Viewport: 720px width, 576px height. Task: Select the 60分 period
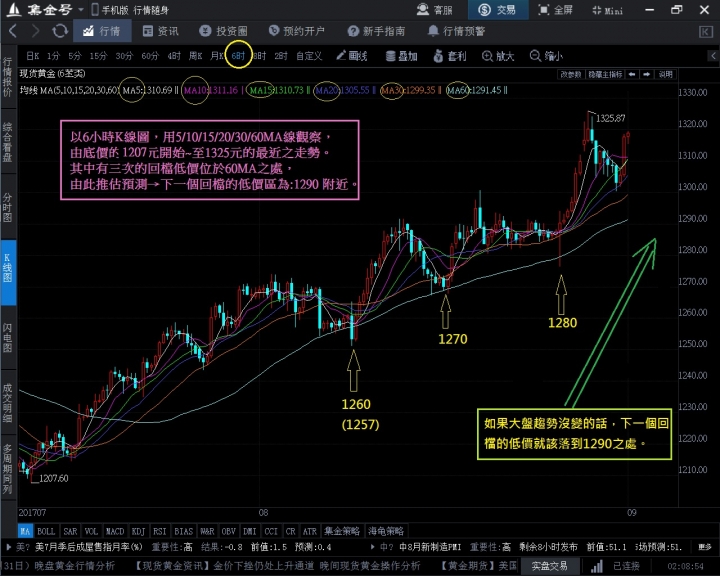[150, 56]
